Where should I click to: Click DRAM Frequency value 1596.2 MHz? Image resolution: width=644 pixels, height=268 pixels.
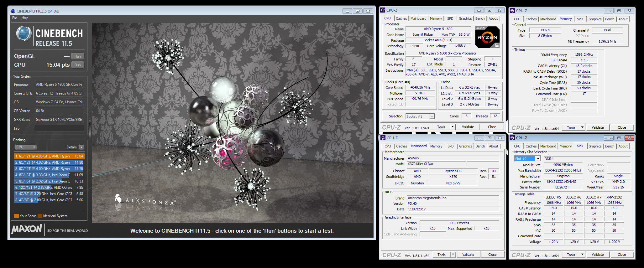pyautogui.click(x=584, y=54)
